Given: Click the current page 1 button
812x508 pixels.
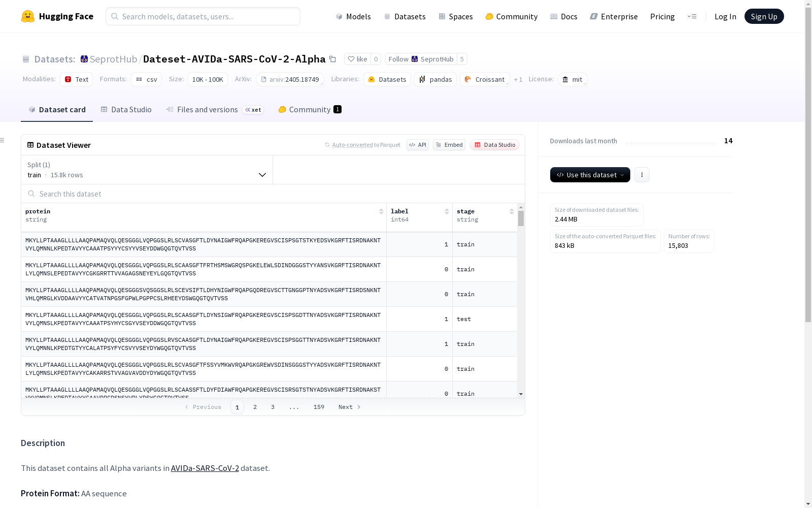Looking at the screenshot, I should click(x=237, y=407).
